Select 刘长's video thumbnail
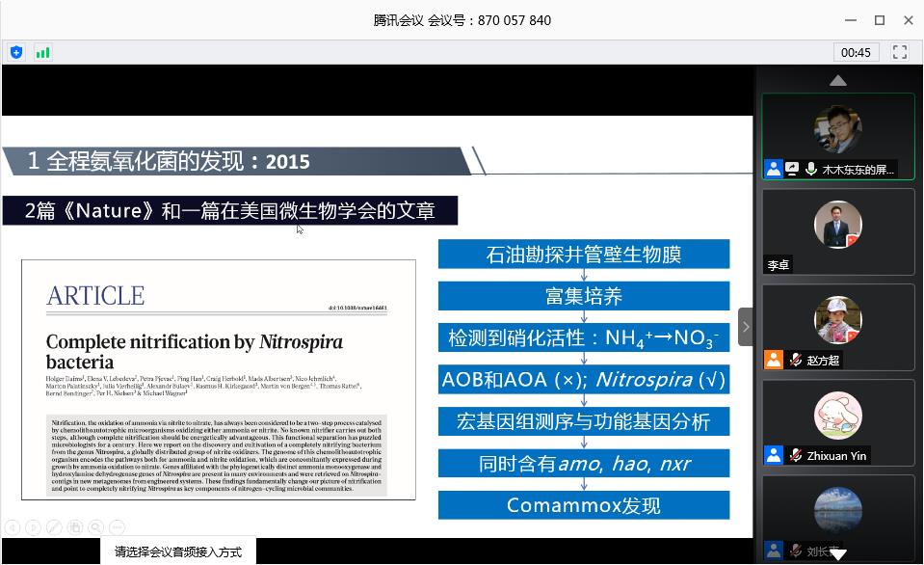The image size is (924, 565). coord(837,516)
